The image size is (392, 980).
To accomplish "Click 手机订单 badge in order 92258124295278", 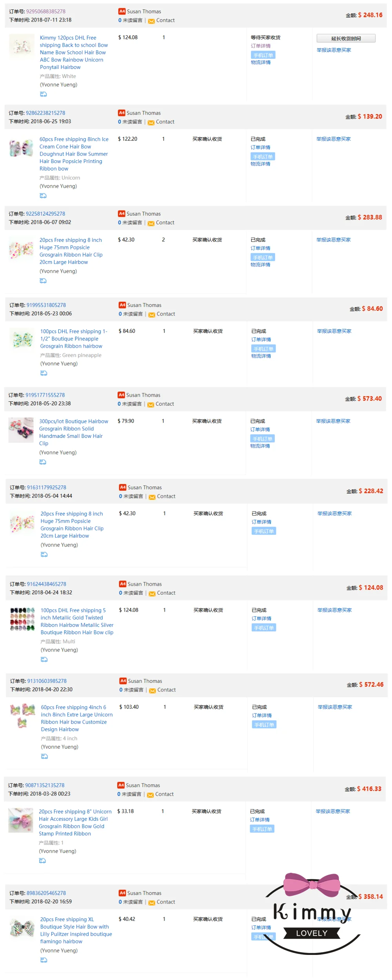I will [263, 258].
